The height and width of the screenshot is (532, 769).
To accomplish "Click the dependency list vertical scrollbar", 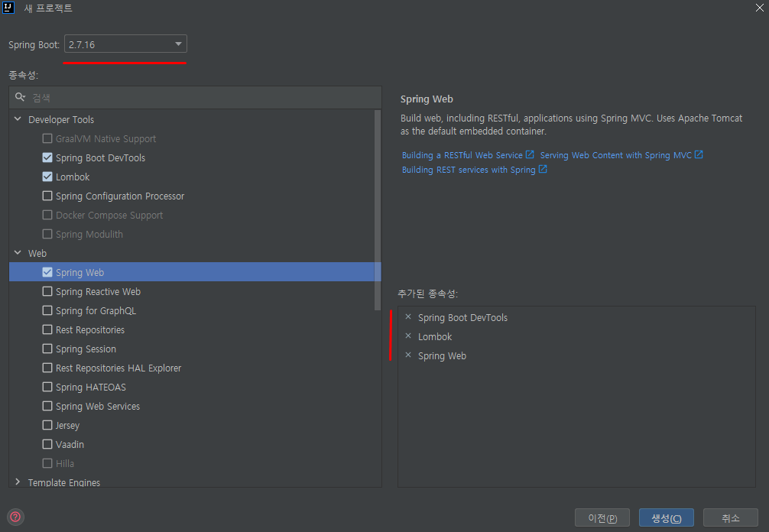I will click(x=378, y=210).
